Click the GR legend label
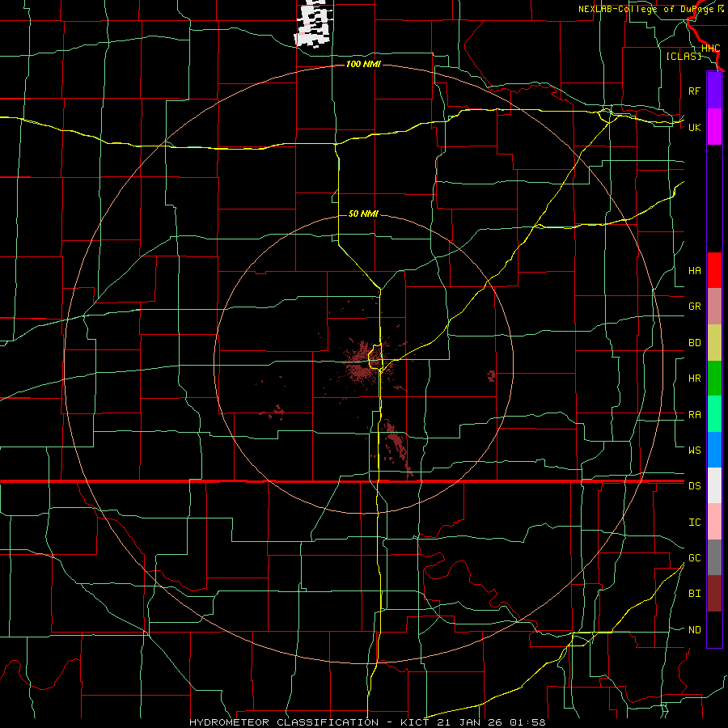 [694, 307]
